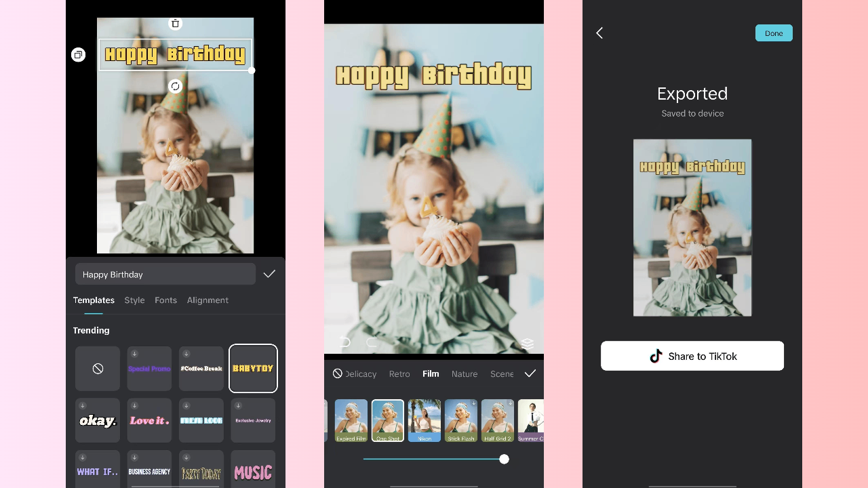Confirm text edits with the checkmark

[x=269, y=274]
